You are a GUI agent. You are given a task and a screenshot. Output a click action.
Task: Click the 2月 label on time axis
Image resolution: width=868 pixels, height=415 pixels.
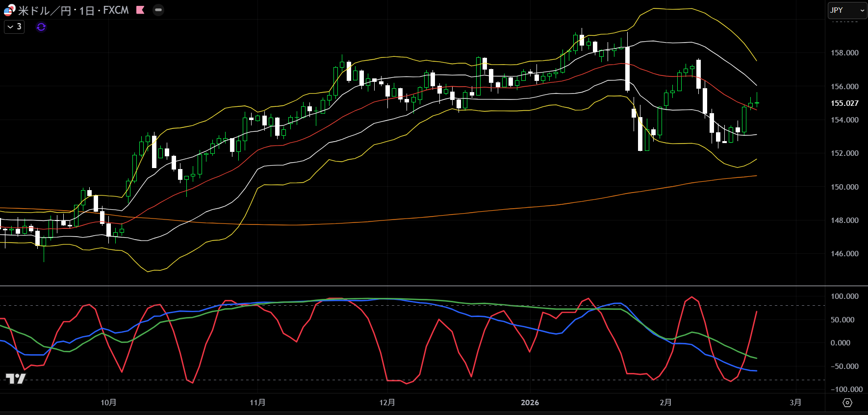tap(665, 402)
